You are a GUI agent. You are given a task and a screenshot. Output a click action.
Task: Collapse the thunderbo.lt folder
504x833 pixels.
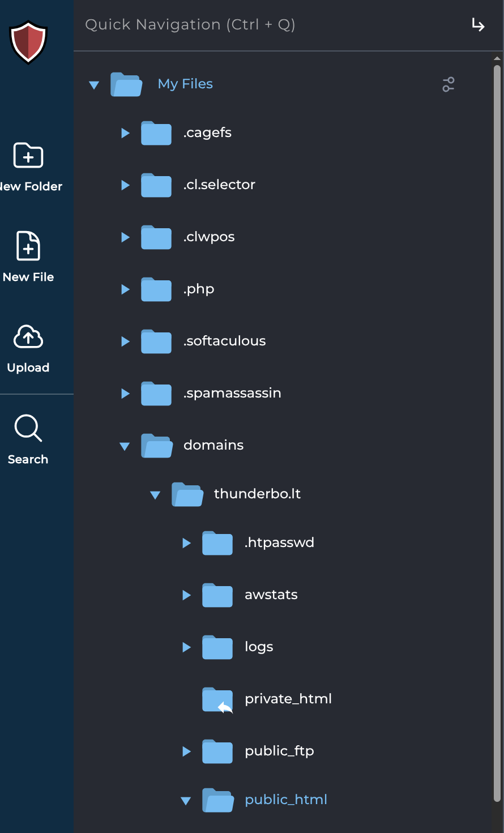pos(155,495)
